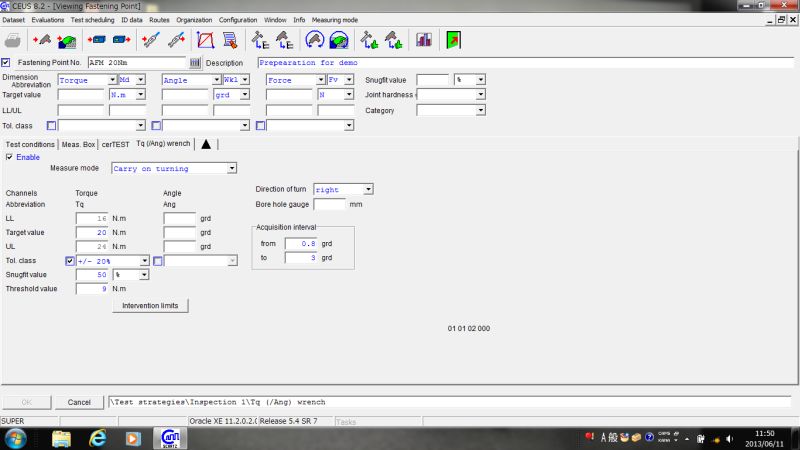Click the circular green device toolbar icon
This screenshot has height=450, width=800.
[339, 40]
